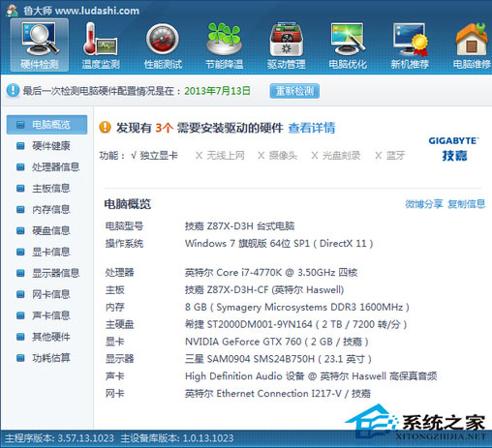Open the 驱动管理 driver toolbox icon
Screen dimensions: 492x448
286,45
